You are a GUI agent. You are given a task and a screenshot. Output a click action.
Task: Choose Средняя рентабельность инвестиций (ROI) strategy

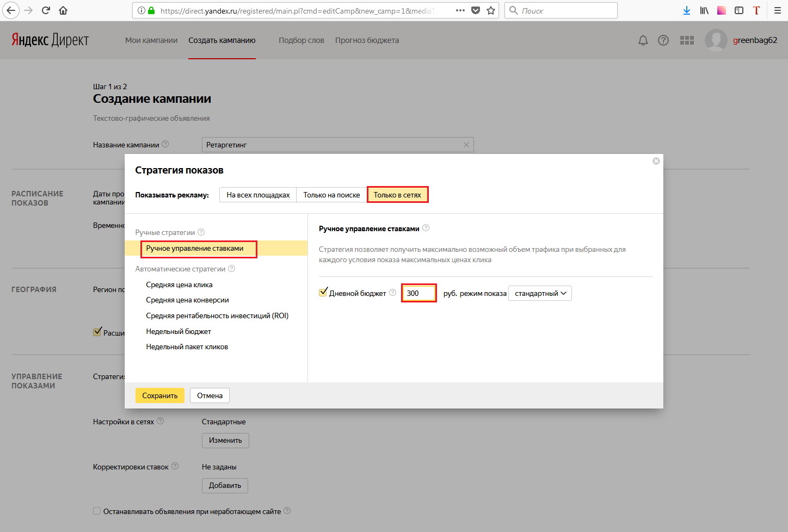(217, 316)
